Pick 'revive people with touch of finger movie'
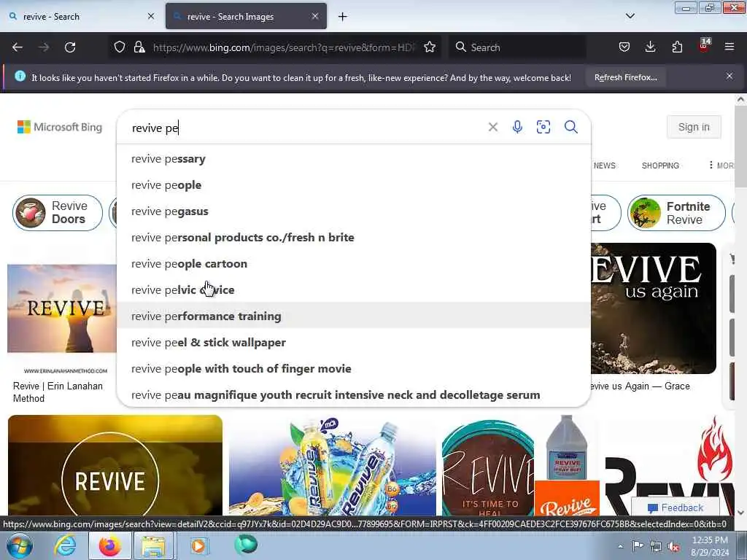This screenshot has width=747, height=560. click(354, 368)
